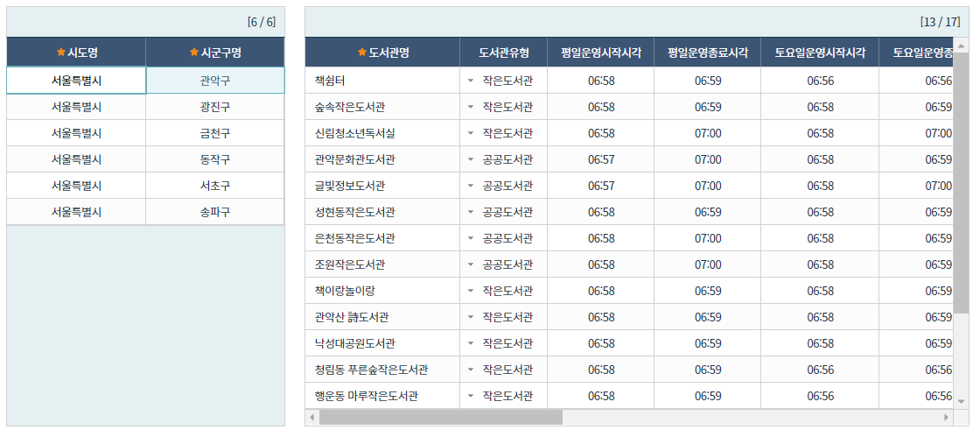Open library type dropdown for 숲속작은도서관
980x437 pixels.
tap(471, 107)
